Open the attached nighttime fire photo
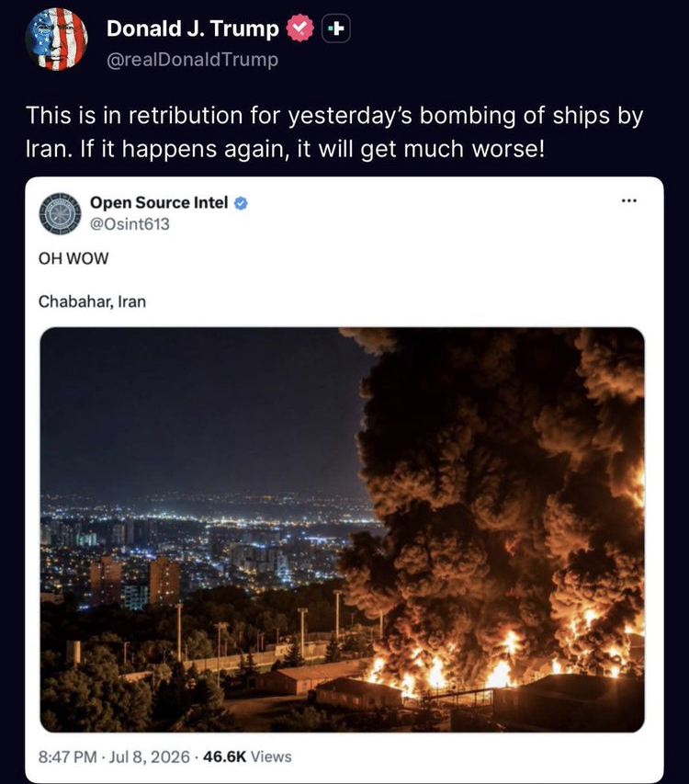Screen dimensions: 689x784 click(343, 530)
